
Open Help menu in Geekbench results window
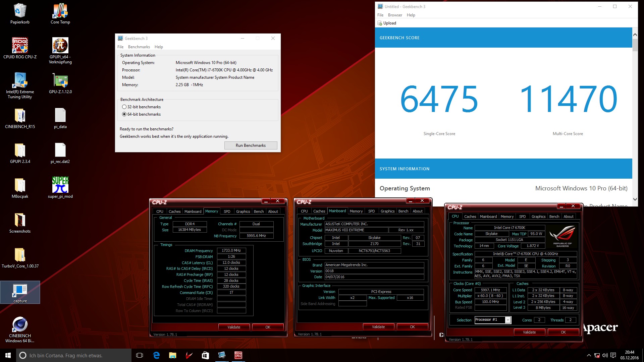[x=411, y=15]
